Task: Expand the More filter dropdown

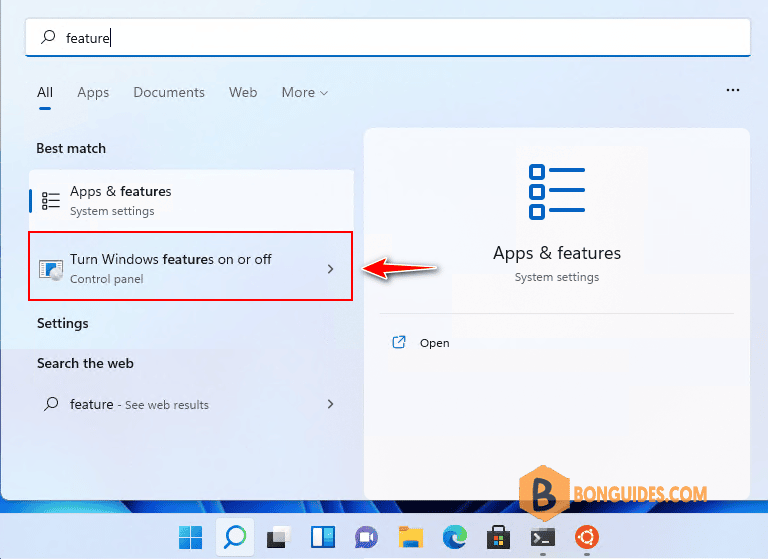Action: [305, 93]
